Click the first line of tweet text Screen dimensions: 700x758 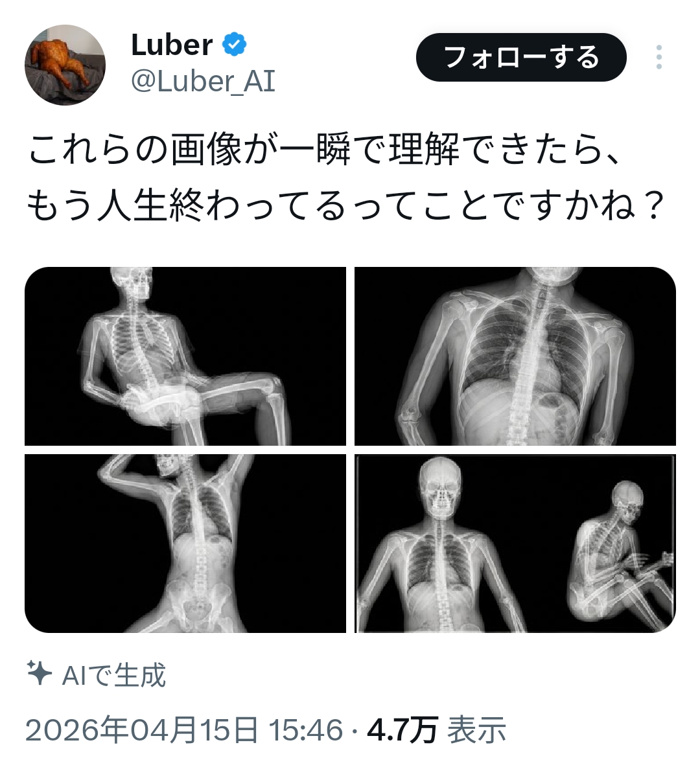(324, 150)
